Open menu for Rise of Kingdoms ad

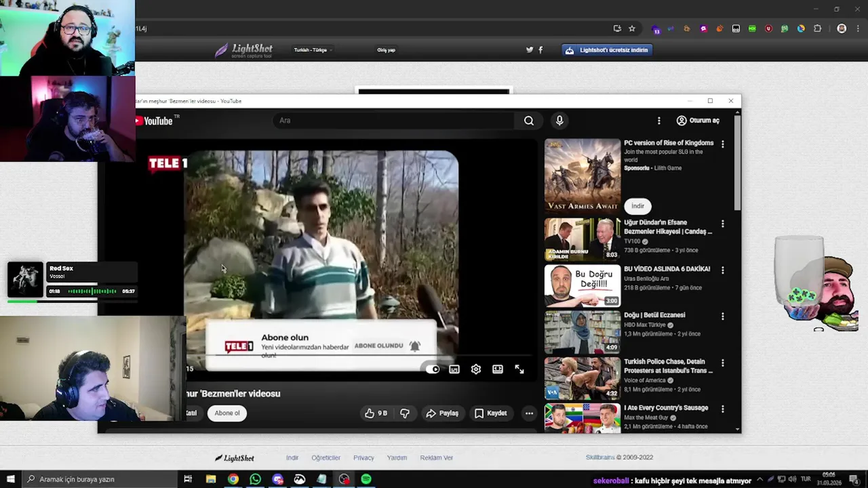click(x=723, y=144)
